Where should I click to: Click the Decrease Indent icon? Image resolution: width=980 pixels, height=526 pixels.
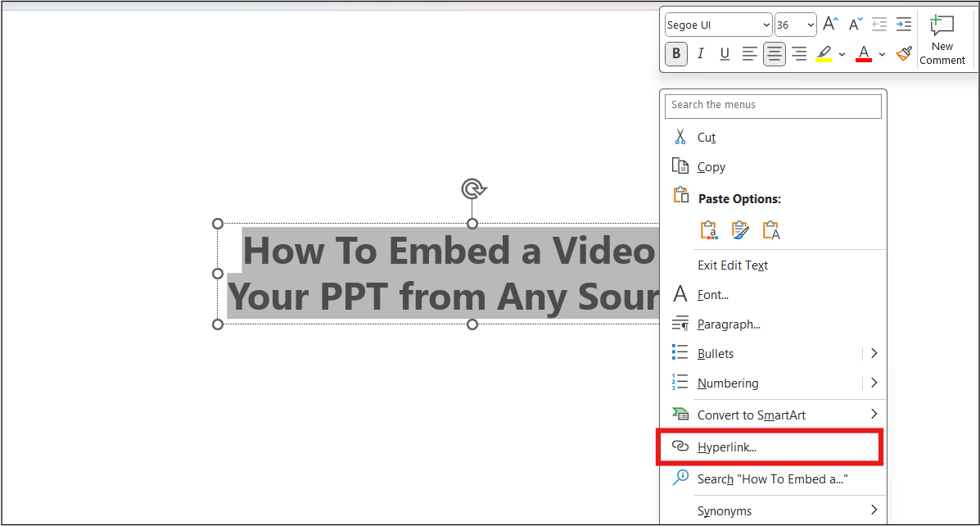[x=879, y=24]
